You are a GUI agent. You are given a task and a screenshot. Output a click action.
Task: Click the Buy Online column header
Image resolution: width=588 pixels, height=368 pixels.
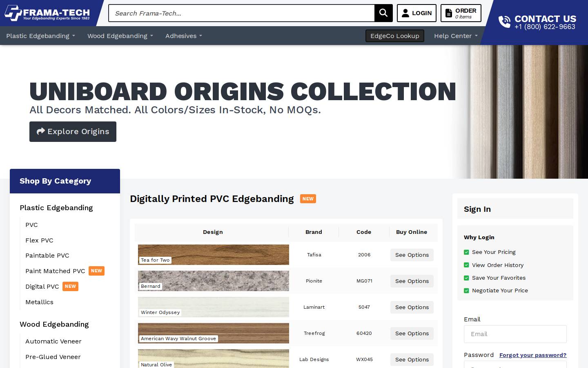pyautogui.click(x=412, y=232)
